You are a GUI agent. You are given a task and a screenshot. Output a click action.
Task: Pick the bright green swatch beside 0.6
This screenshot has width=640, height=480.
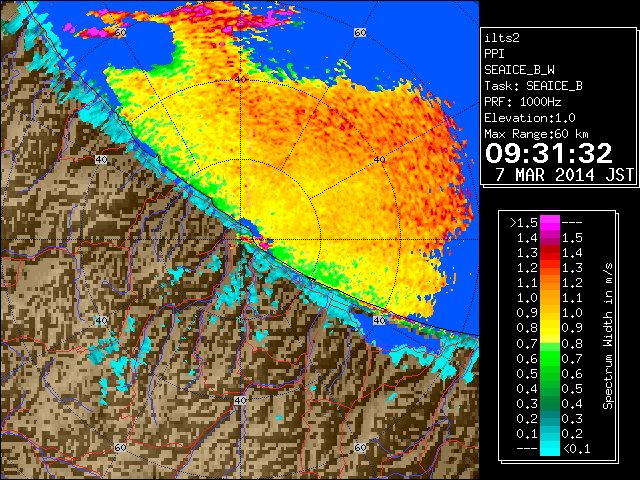550,358
